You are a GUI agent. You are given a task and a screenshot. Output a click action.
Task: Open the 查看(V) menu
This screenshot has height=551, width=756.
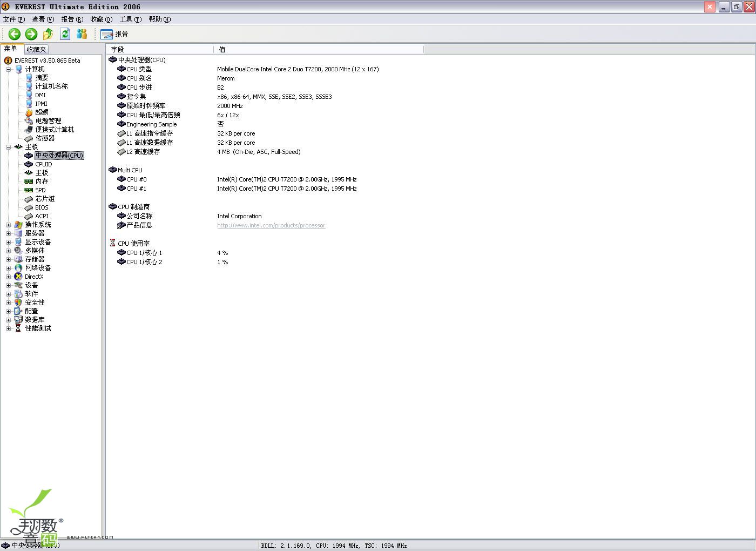click(x=43, y=19)
